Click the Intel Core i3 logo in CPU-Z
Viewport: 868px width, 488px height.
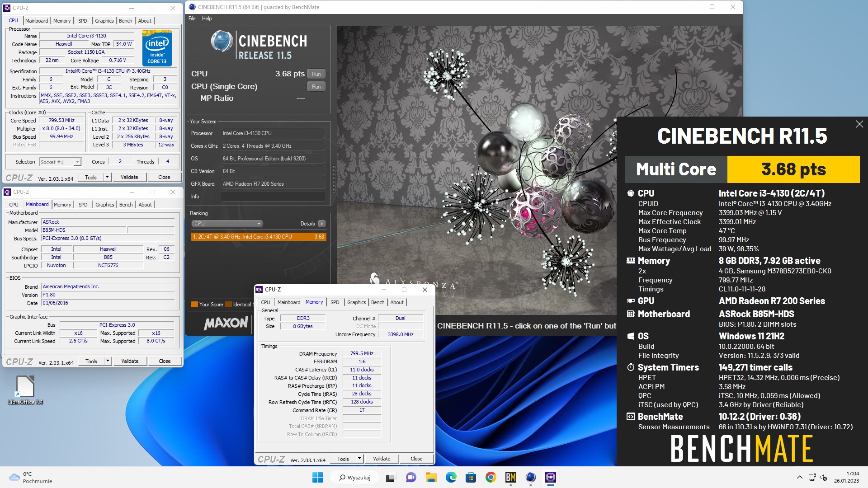pyautogui.click(x=157, y=48)
